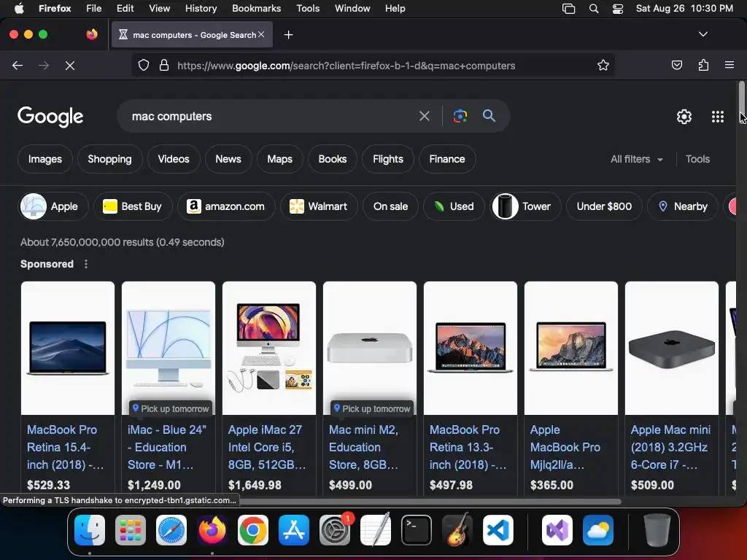Open the Tools menu in menu bar
This screenshot has width=747, height=560.
click(x=308, y=8)
